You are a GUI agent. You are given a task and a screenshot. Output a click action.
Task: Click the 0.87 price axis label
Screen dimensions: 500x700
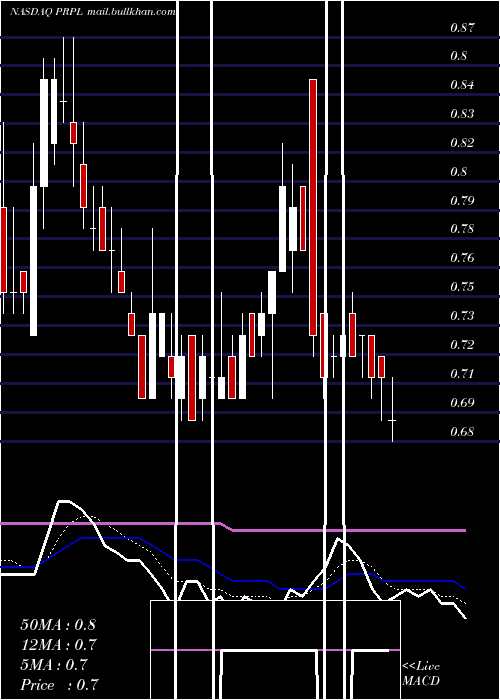click(x=462, y=28)
